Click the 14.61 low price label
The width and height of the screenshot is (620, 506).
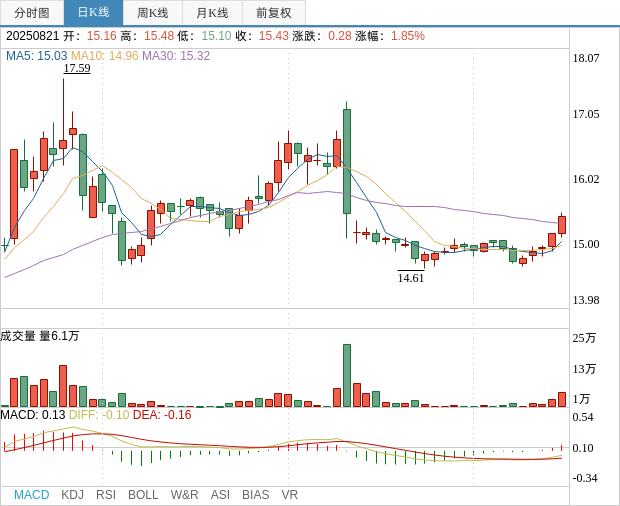(411, 278)
